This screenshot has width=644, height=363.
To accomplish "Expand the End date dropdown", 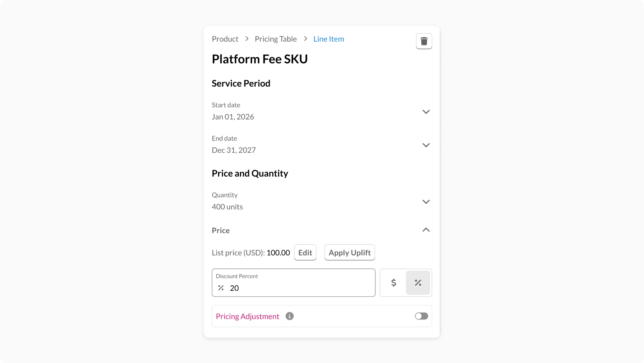I will 426,145.
